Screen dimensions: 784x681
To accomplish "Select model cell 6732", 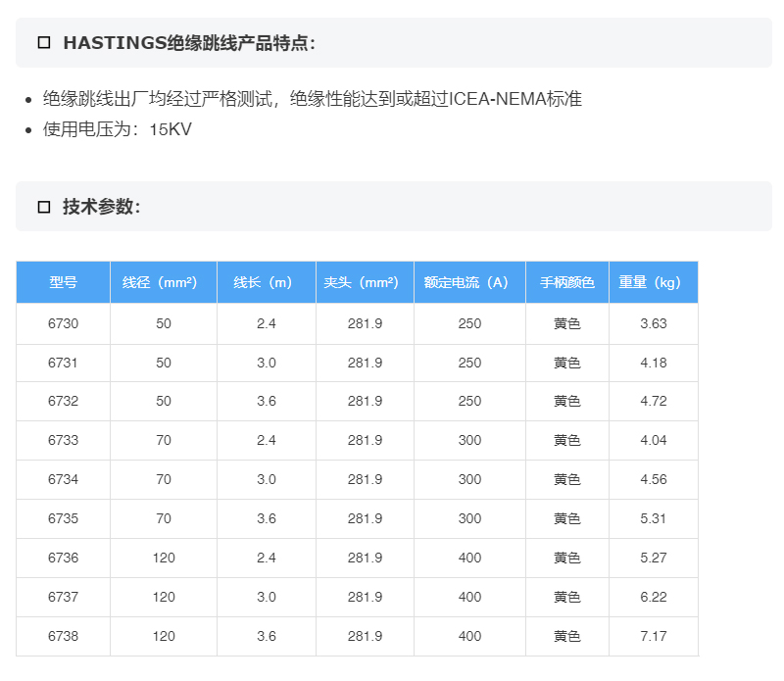I will (63, 401).
